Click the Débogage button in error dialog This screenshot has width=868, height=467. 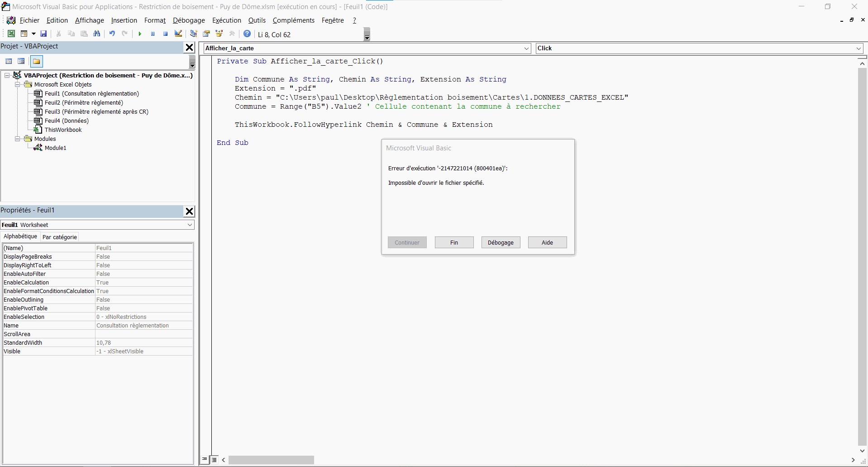501,242
